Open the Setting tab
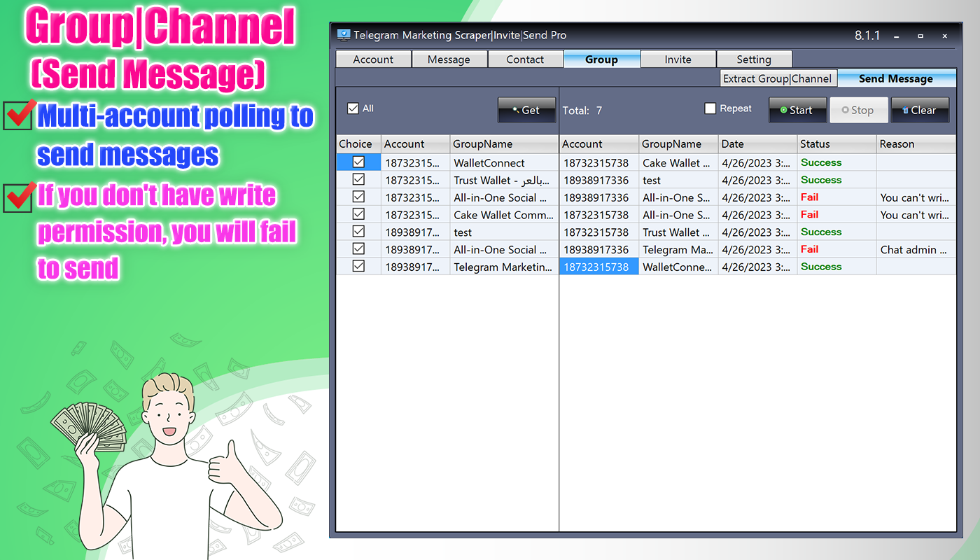The width and height of the screenshot is (980, 560). (754, 59)
